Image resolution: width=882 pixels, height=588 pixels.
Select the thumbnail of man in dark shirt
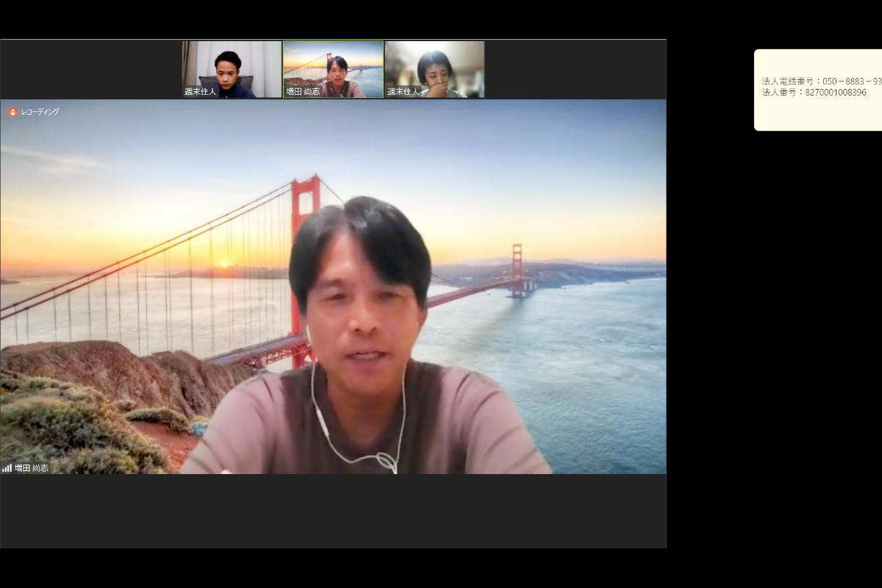232,68
